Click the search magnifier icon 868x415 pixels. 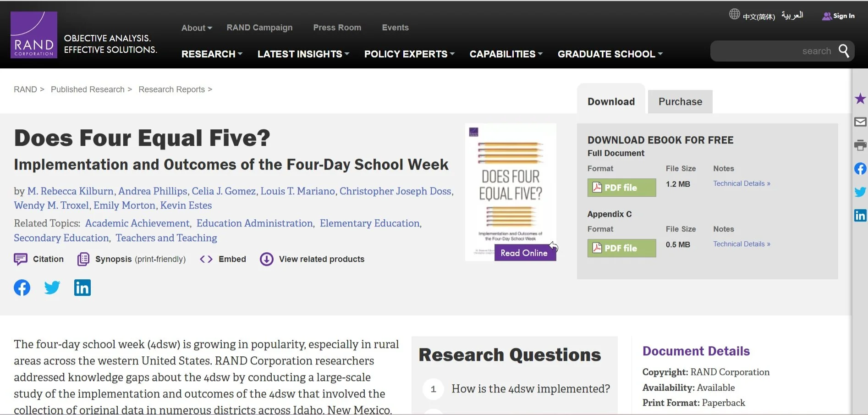click(844, 51)
